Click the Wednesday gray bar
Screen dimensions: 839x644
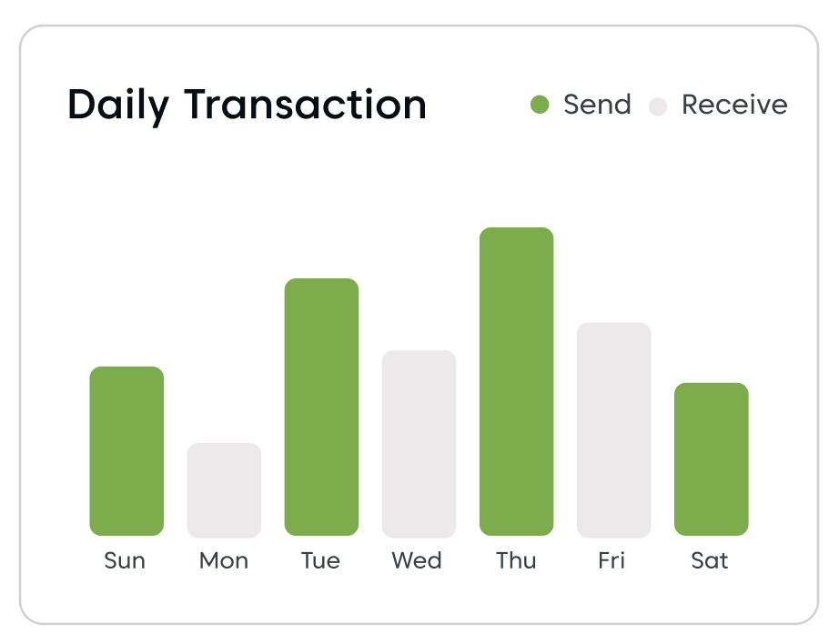click(419, 443)
